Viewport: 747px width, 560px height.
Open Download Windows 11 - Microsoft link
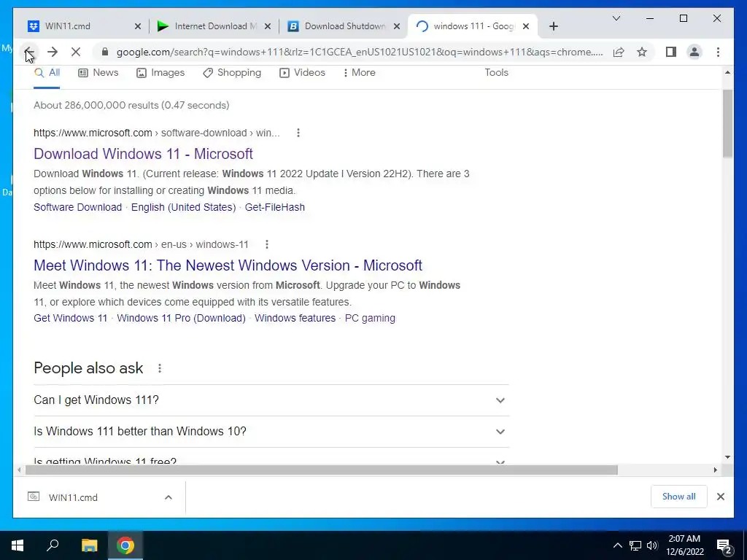click(x=143, y=154)
